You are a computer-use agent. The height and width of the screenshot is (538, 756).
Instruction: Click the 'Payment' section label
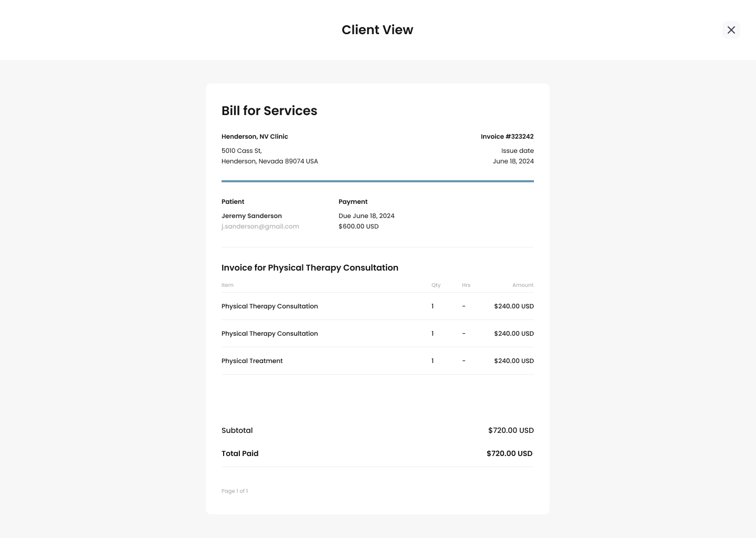(x=353, y=202)
